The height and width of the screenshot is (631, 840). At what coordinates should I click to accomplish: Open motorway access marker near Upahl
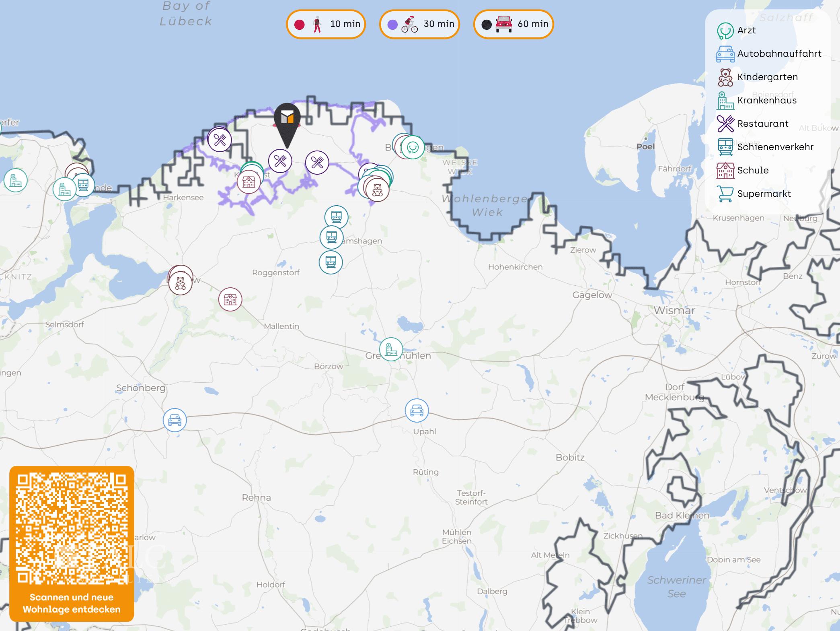click(x=417, y=410)
